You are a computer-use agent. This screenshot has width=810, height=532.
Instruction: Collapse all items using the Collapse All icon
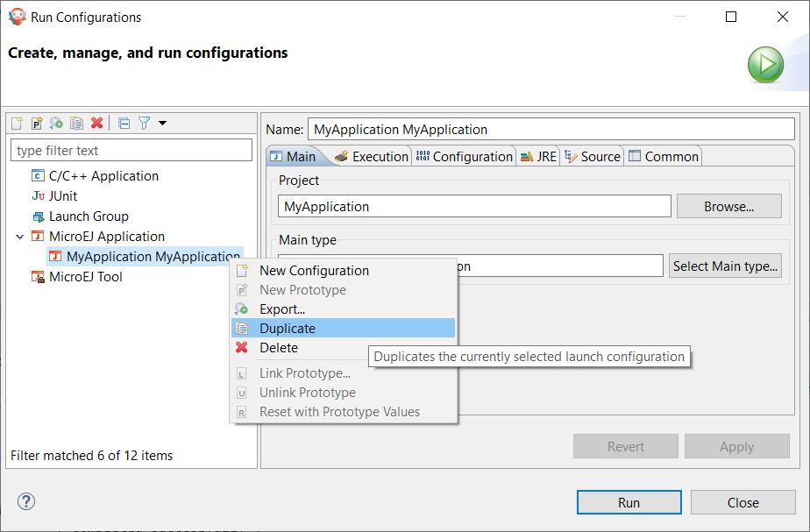124,123
